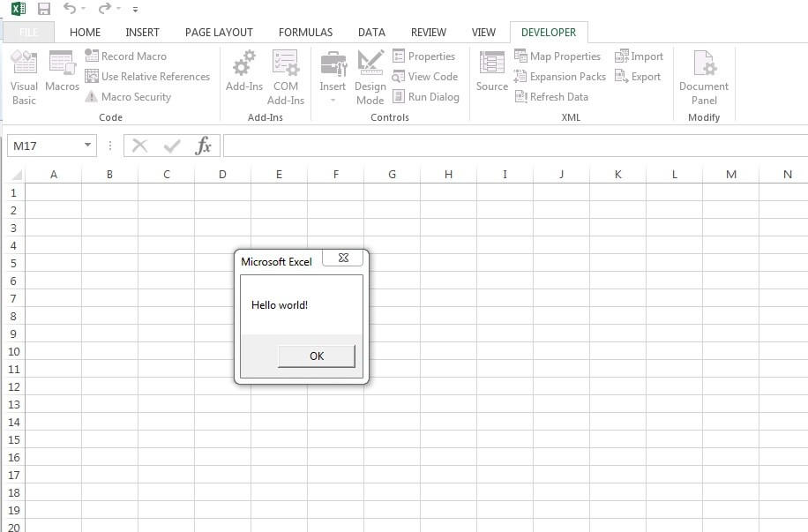Screen dimensions: 808x532
Task: Select column C header
Action: (x=167, y=174)
